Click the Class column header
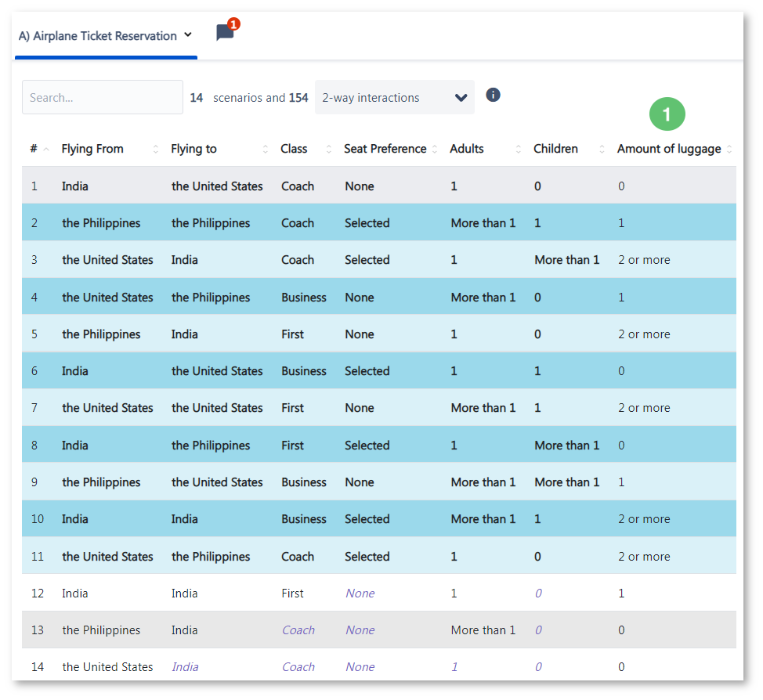This screenshot has height=700, width=763. click(x=294, y=149)
